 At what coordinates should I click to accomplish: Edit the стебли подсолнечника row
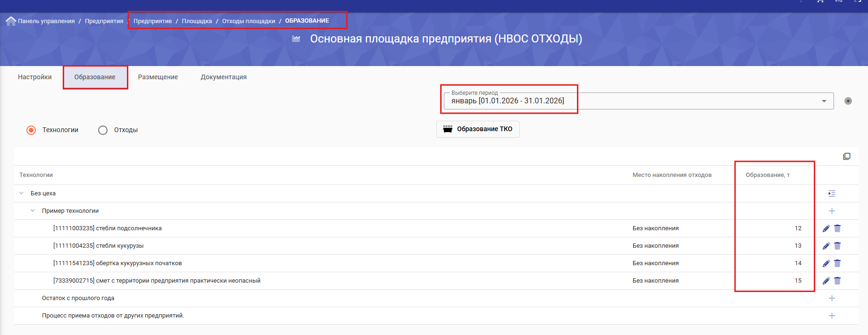point(826,228)
